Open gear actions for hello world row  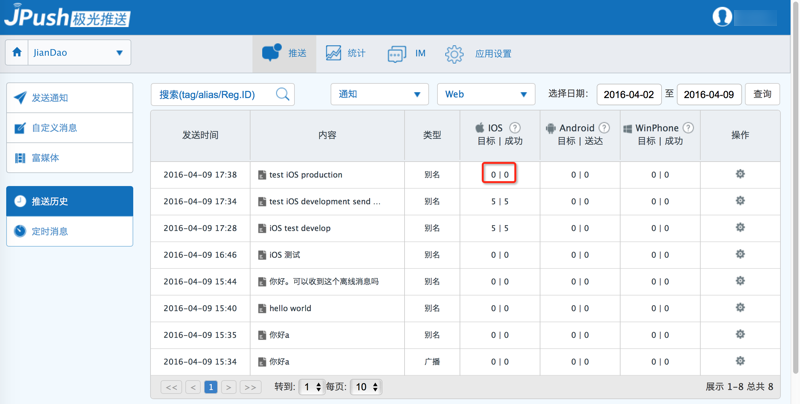pos(740,308)
